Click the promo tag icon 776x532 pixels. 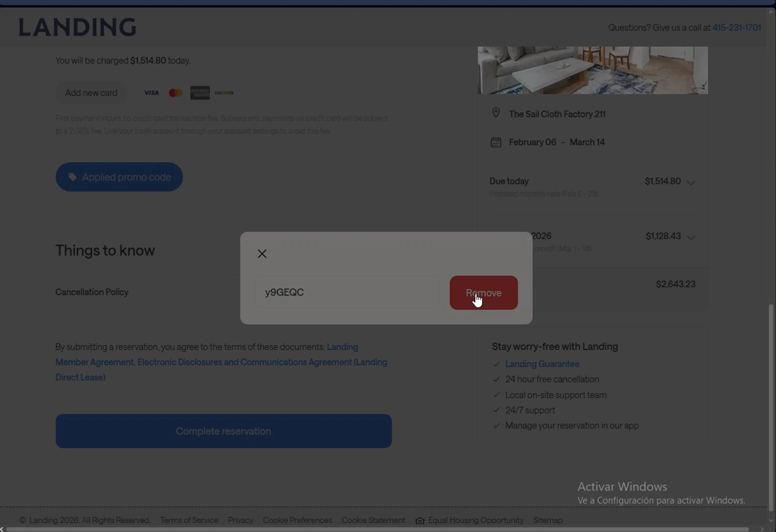(x=73, y=177)
